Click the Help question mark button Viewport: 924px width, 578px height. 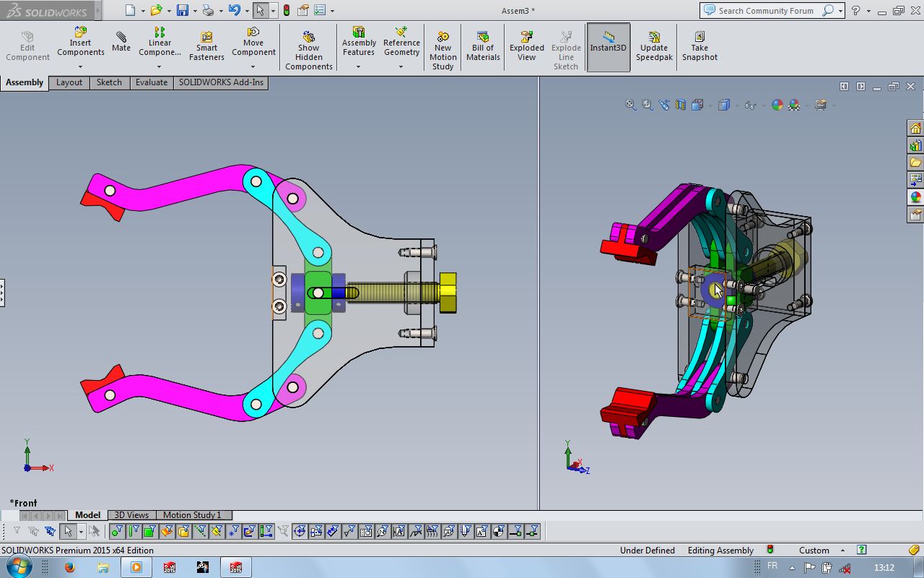[855, 10]
